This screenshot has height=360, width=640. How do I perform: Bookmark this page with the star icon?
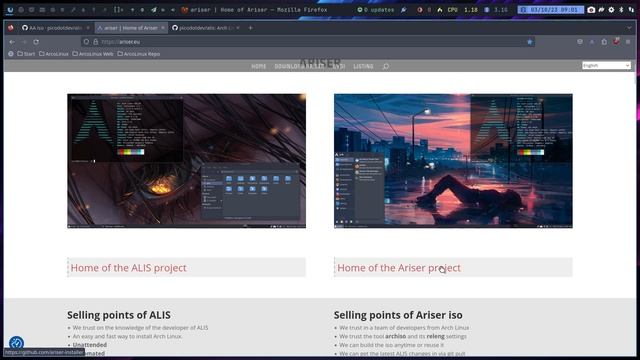tap(530, 42)
